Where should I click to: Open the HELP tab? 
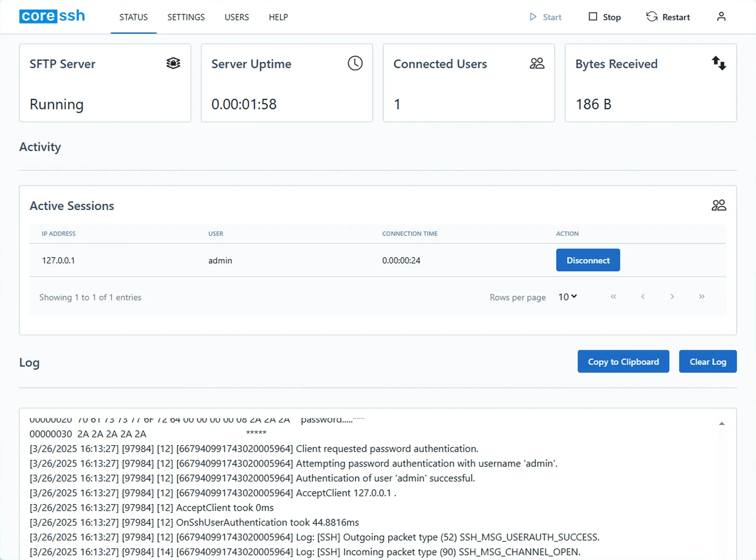[x=278, y=17]
